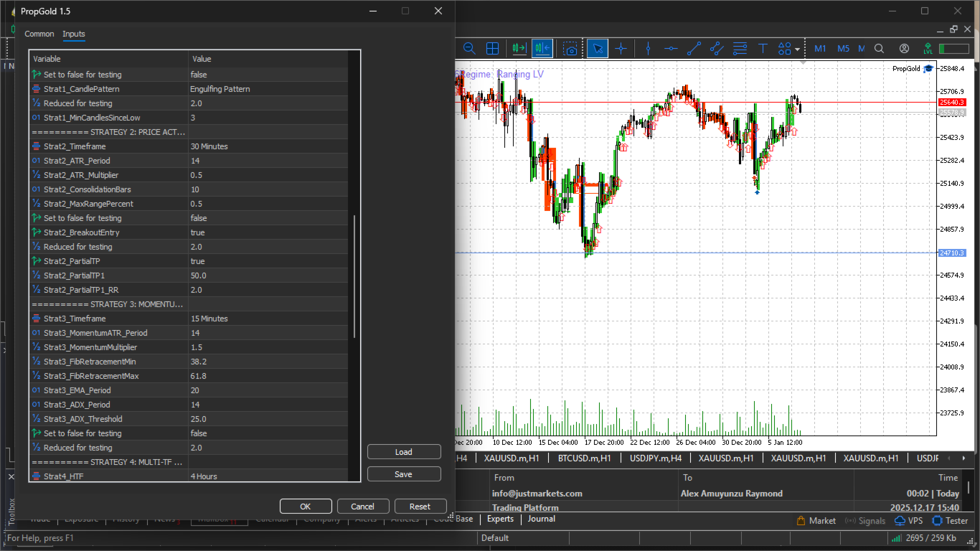The width and height of the screenshot is (980, 551).
Task: Click the Reset button
Action: tap(420, 507)
